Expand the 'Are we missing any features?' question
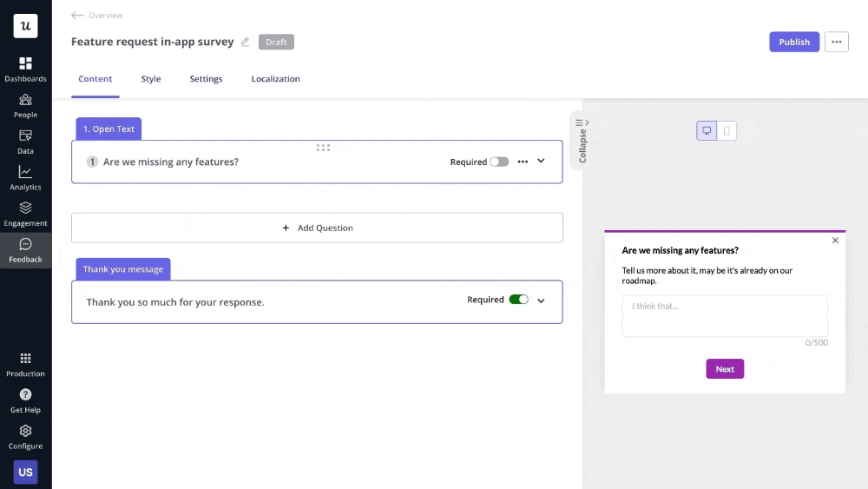 click(541, 161)
